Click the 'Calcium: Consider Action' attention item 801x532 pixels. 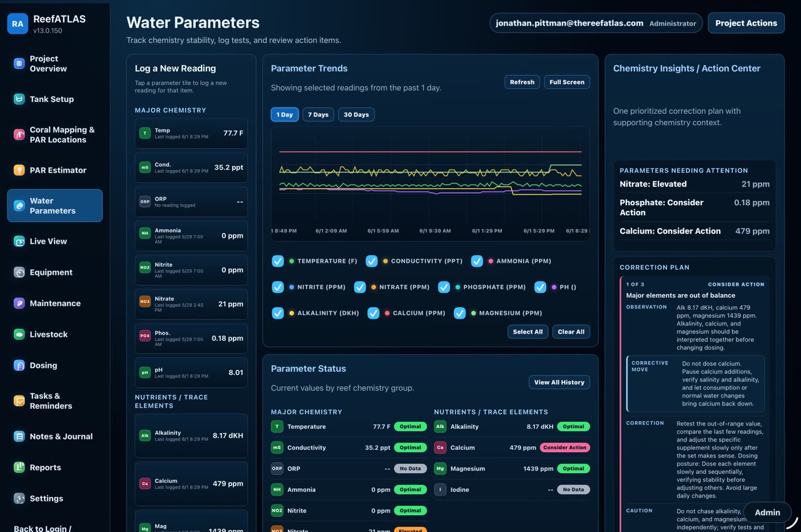(695, 231)
